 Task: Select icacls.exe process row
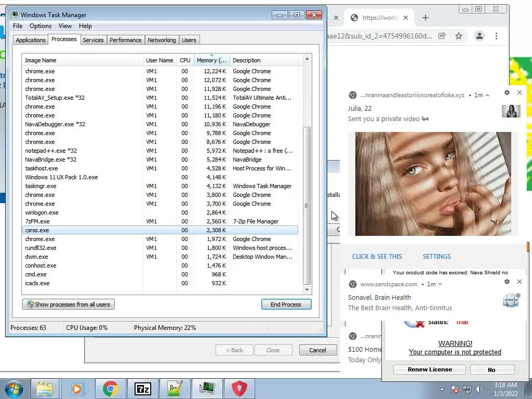[x=160, y=283]
